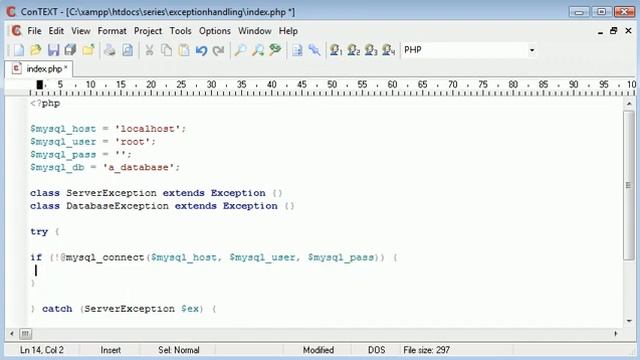Run user command 3 icon
This screenshot has width=640, height=360.
(x=371, y=50)
